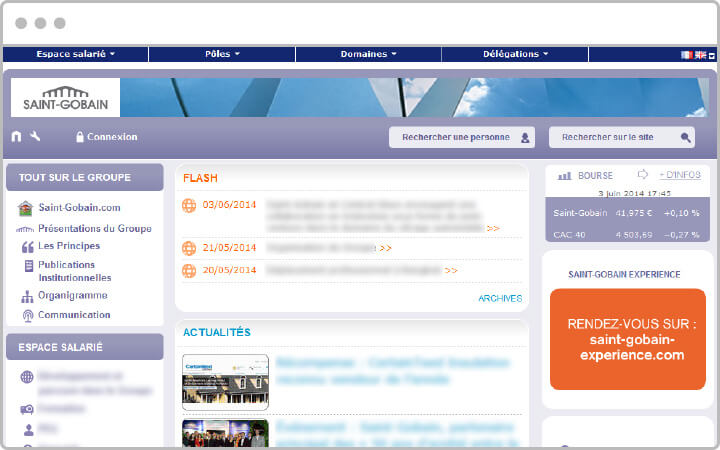This screenshot has width=720, height=450.
Task: Select the 03/06/2014 flash date
Action: [x=229, y=205]
